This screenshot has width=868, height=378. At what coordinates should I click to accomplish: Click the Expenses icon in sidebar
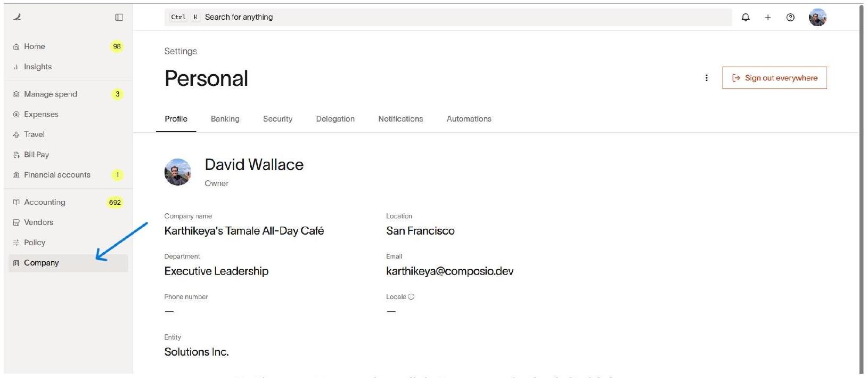(16, 114)
